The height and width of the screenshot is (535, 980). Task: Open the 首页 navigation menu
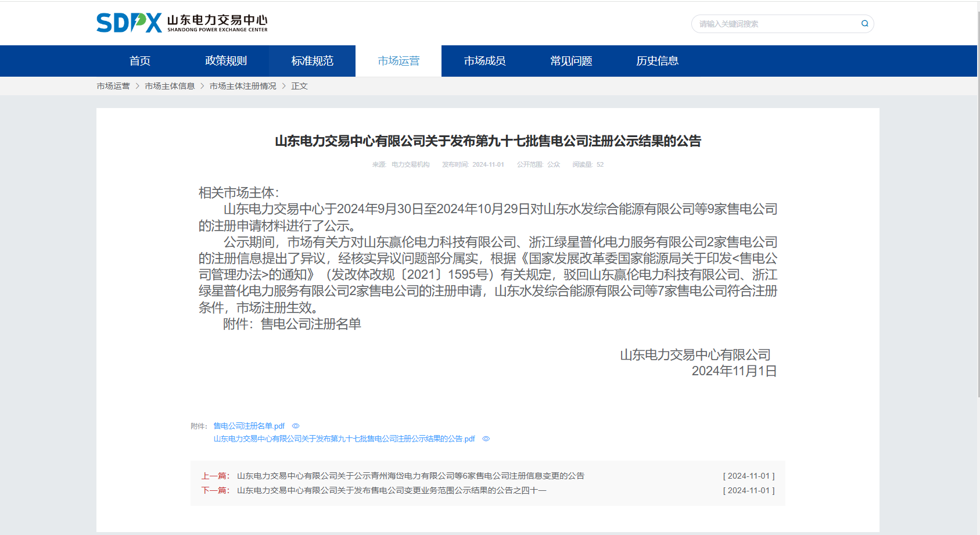tap(139, 60)
